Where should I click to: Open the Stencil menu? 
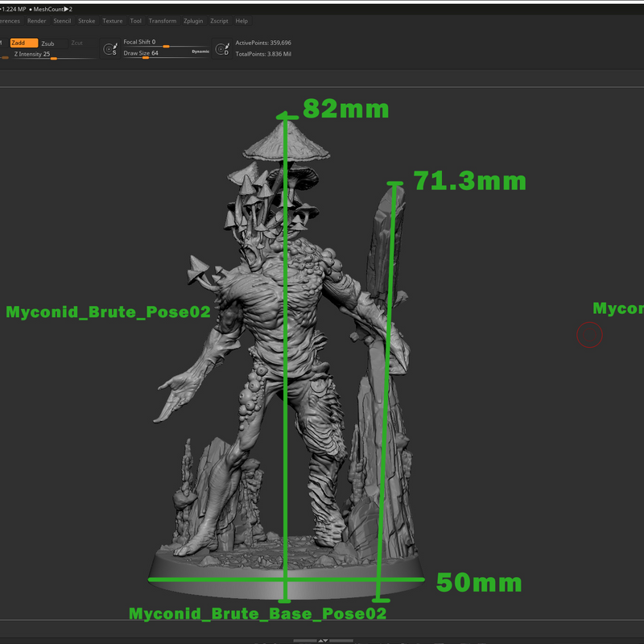[62, 21]
